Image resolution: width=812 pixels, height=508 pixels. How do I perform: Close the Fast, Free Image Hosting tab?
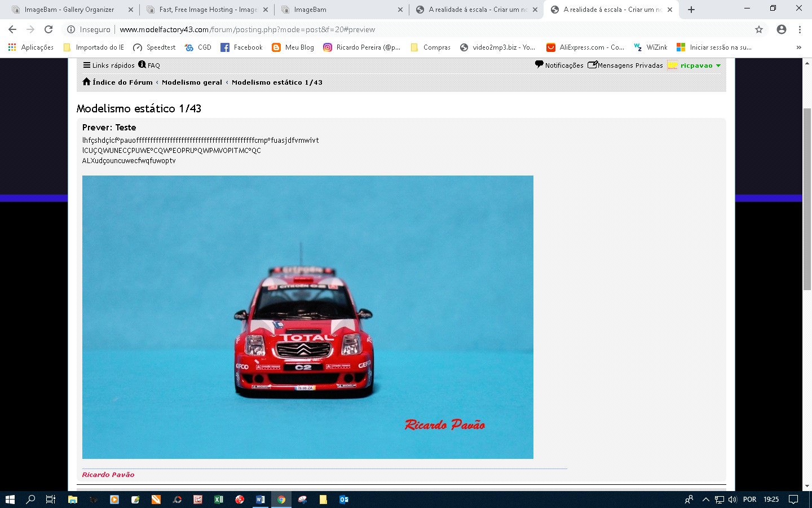(266, 10)
